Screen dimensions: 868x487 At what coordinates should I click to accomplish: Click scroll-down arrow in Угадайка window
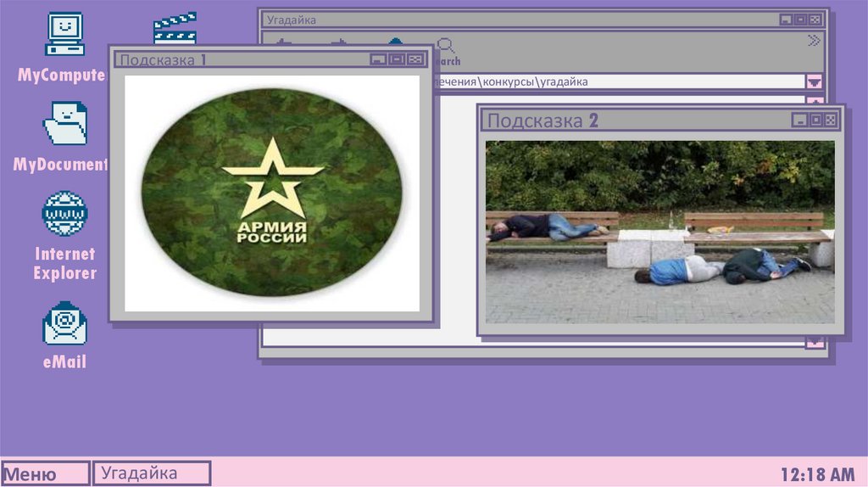(x=815, y=343)
